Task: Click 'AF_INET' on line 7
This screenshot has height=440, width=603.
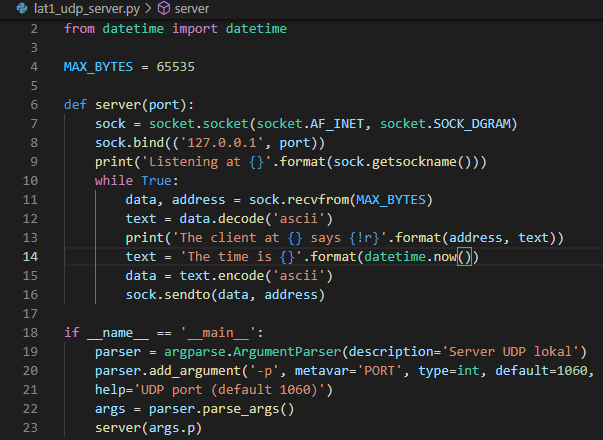Action: coord(337,124)
